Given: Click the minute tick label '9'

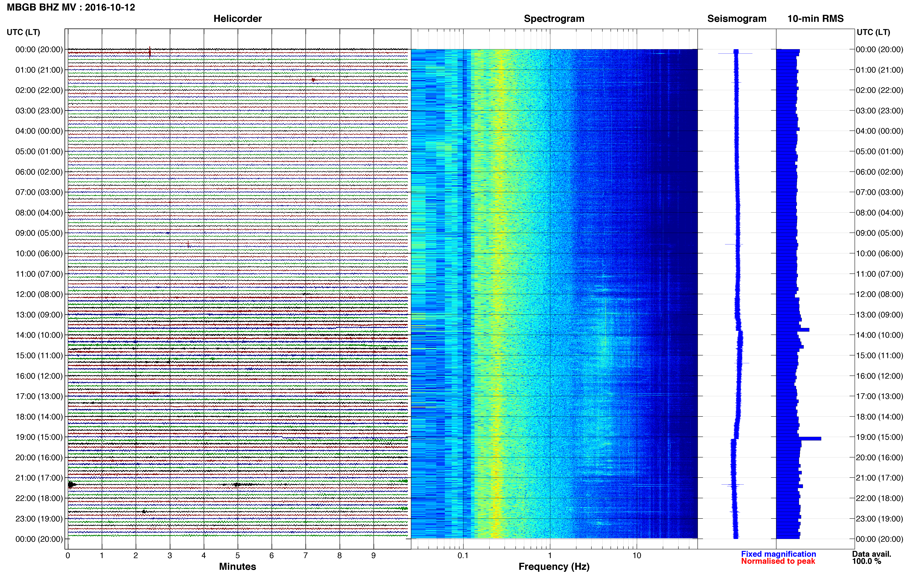Looking at the screenshot, I should coord(373,556).
